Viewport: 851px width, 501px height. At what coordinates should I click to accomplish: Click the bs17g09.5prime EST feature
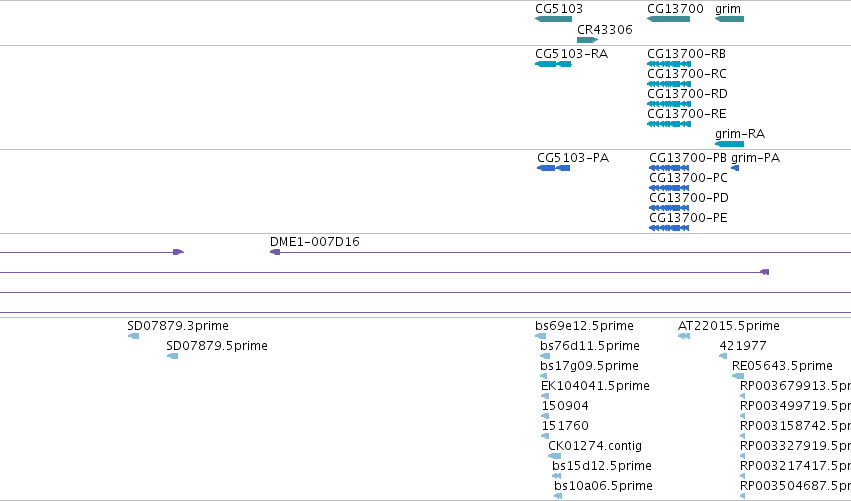[544, 376]
